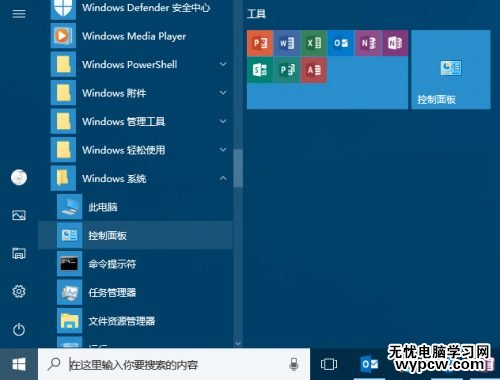
Task: Click the taskbar search box
Action: [x=174, y=364]
